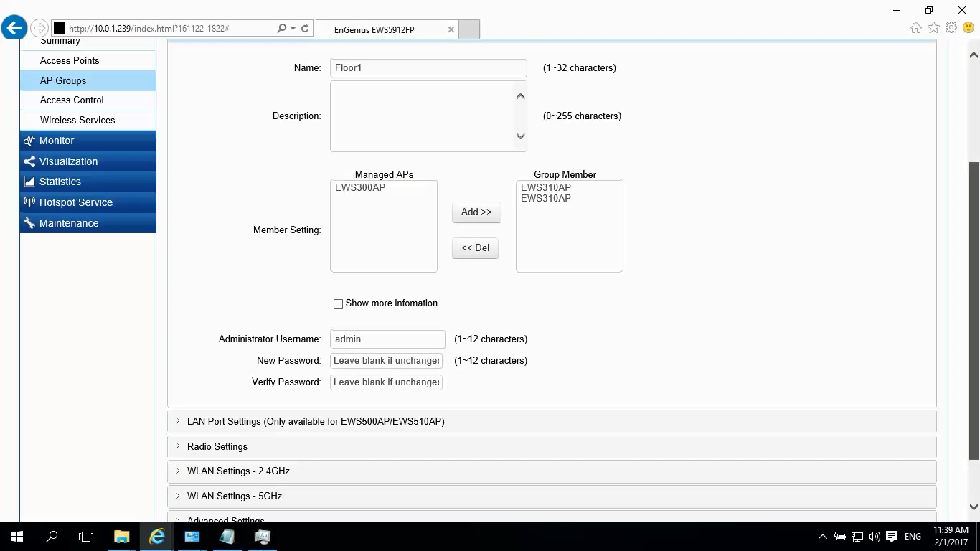The width and height of the screenshot is (980, 551).
Task: Click the address bar search magnifier icon
Action: coord(282,29)
